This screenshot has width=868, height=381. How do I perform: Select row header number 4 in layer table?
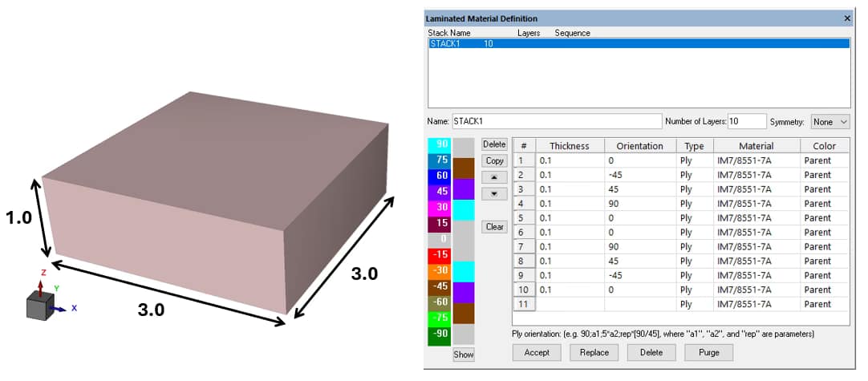tap(523, 204)
